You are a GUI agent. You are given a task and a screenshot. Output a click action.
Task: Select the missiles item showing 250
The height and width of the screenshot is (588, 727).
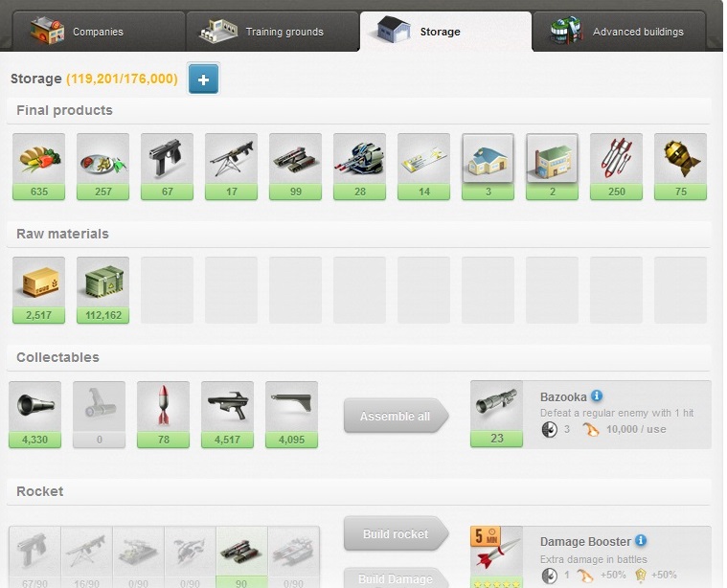(616, 167)
